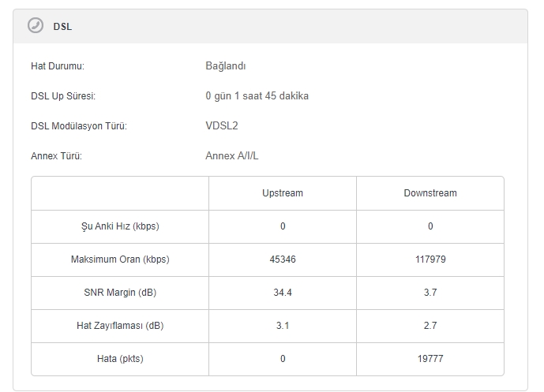
Task: Select the Annex A/I/L value
Action: click(231, 156)
